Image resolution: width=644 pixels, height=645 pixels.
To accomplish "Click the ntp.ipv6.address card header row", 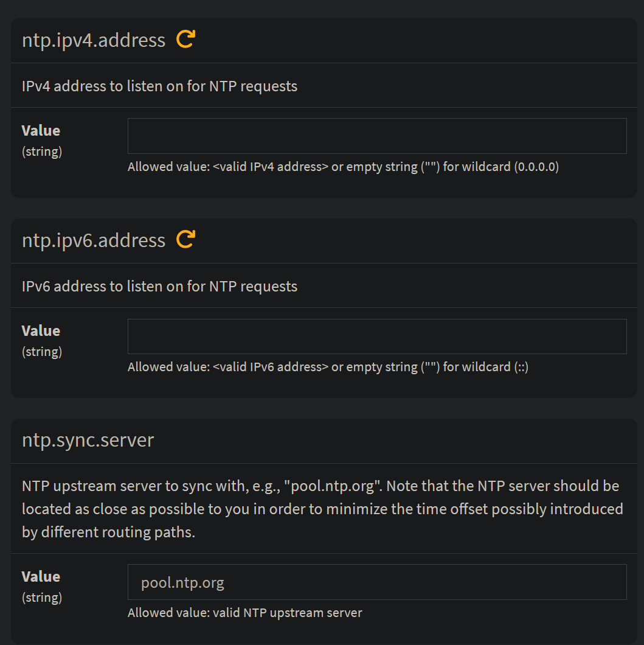I will pyautogui.click(x=322, y=240).
